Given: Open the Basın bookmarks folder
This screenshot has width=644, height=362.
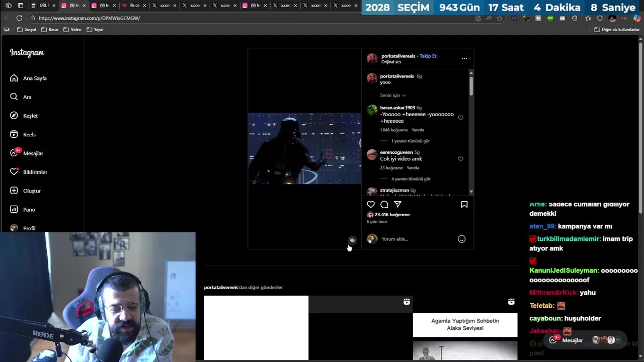Looking at the screenshot, I should (x=50, y=30).
